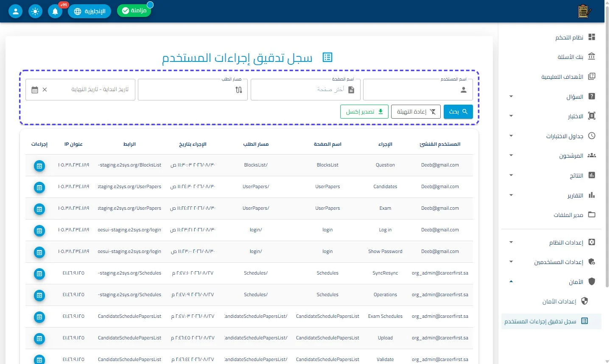View details of the Show Password row
The image size is (610, 364).
(x=39, y=252)
